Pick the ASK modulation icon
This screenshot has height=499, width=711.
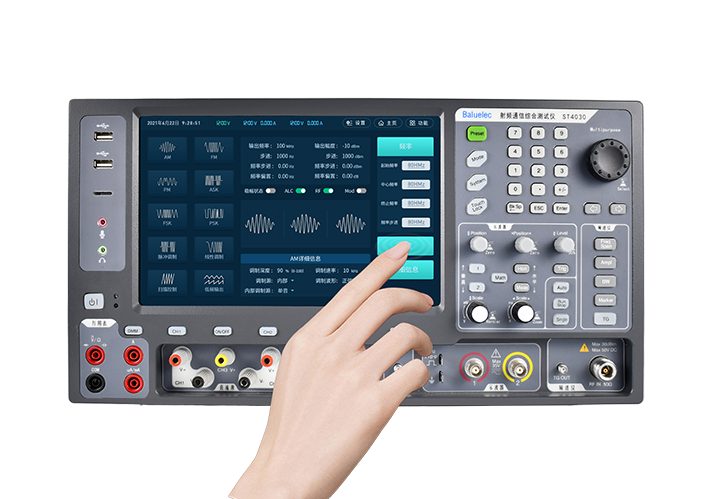tap(214, 184)
